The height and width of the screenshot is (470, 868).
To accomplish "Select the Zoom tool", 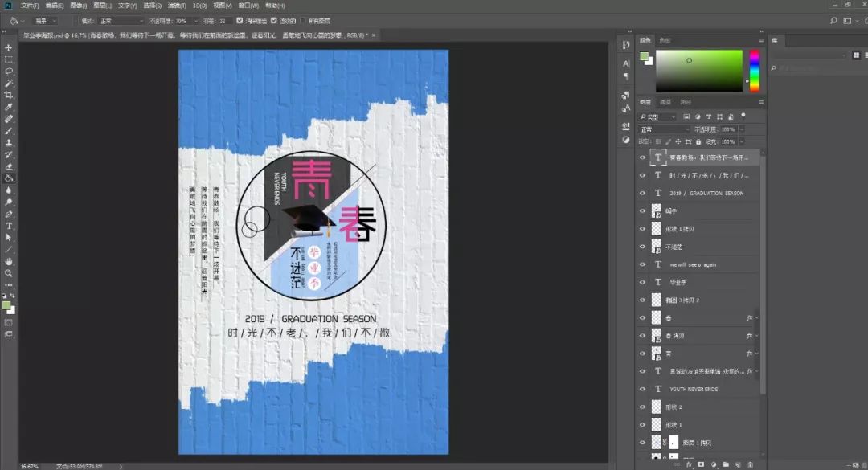I will click(8, 273).
